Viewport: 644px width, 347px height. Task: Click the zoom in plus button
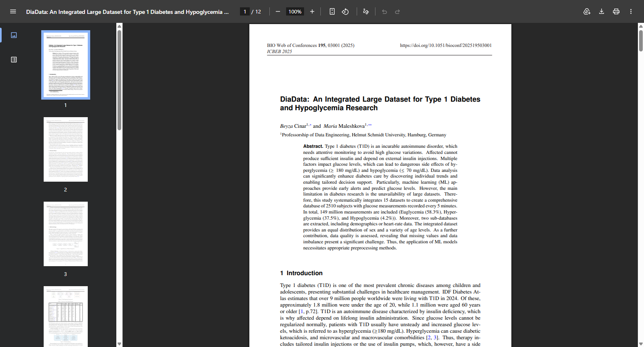312,11
